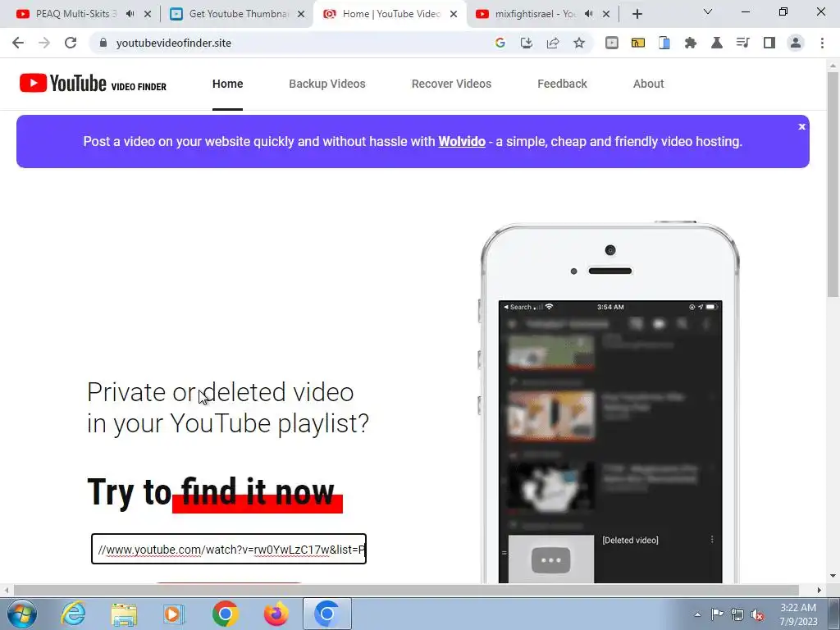
Task: Click the Action Center flag icon
Action: click(x=717, y=614)
